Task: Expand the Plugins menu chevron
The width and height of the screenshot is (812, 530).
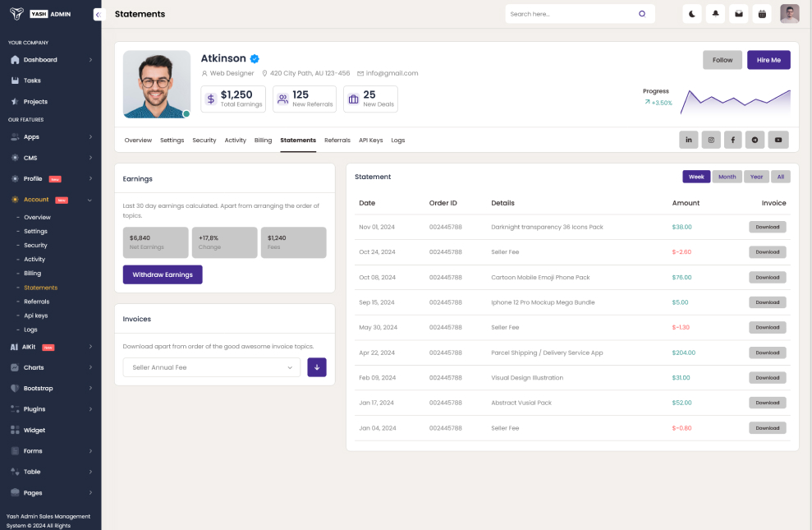Action: 90,408
